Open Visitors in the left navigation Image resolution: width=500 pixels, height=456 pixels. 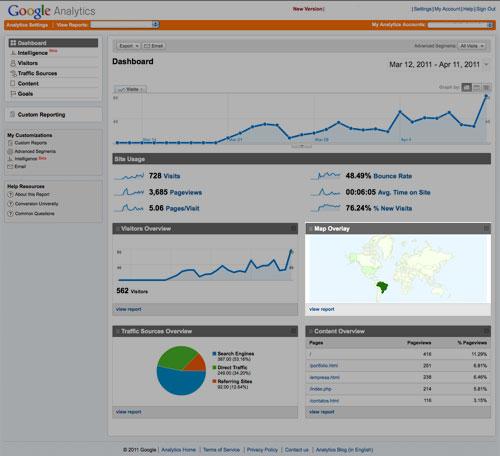pos(28,63)
